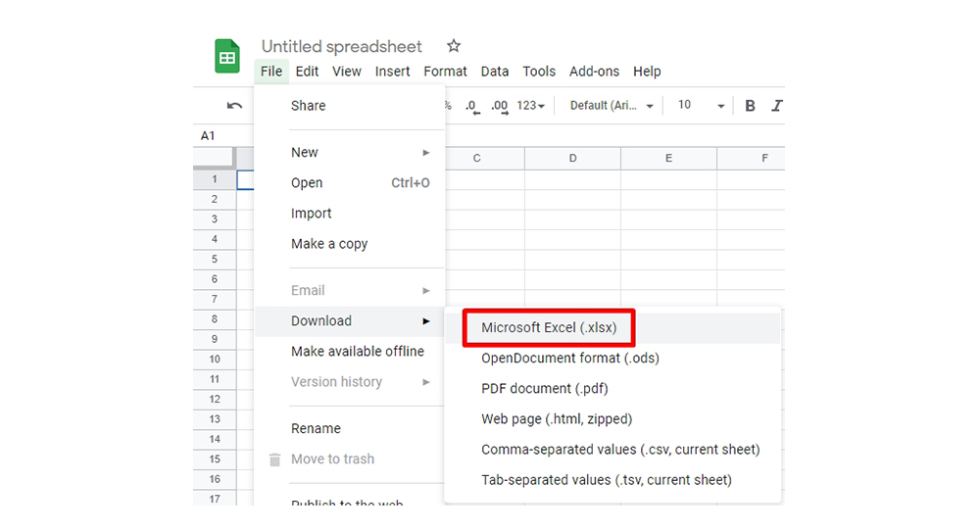Select row 1 header

pyautogui.click(x=215, y=179)
